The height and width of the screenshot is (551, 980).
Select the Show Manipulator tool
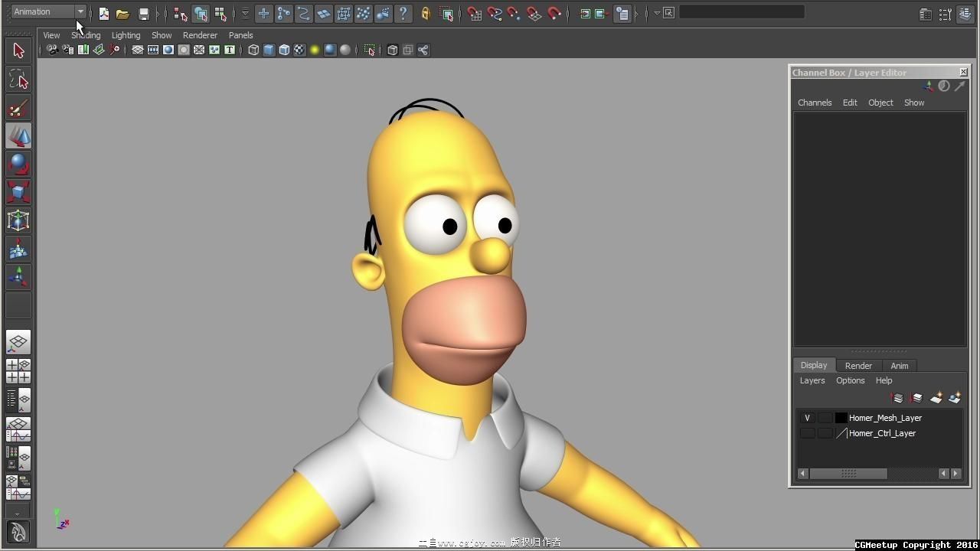click(x=18, y=277)
